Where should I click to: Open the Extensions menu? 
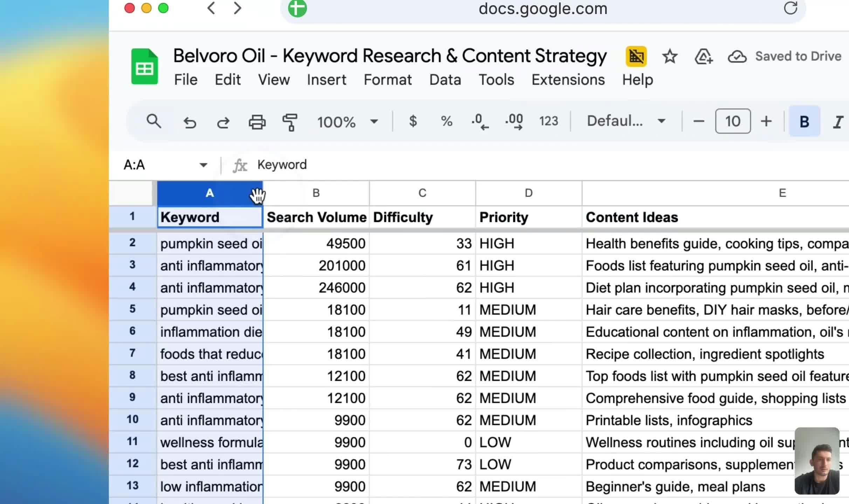pos(568,80)
